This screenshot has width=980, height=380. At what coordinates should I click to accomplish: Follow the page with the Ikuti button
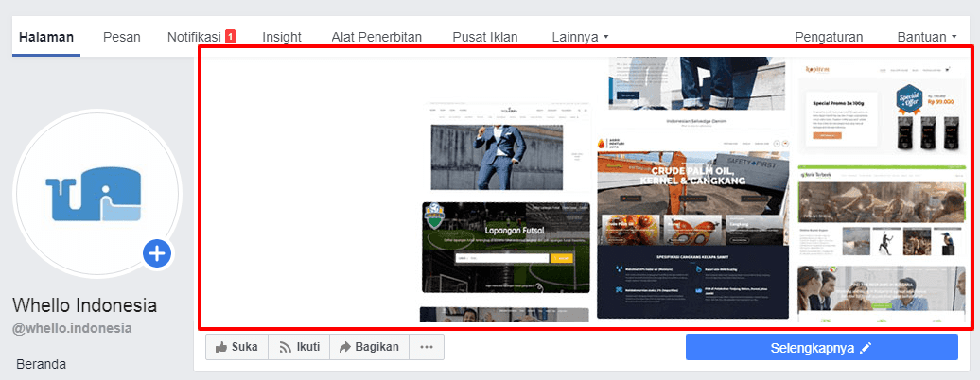298,347
